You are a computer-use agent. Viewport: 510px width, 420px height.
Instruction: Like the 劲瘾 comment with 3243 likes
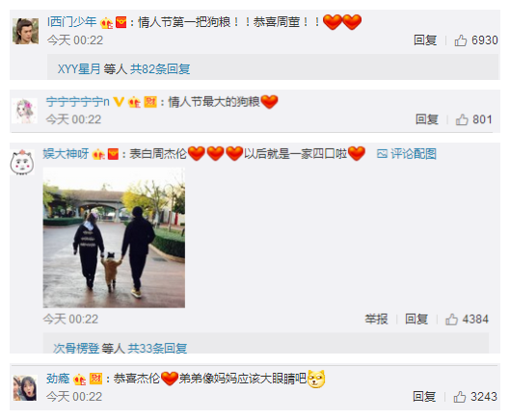[x=460, y=397]
